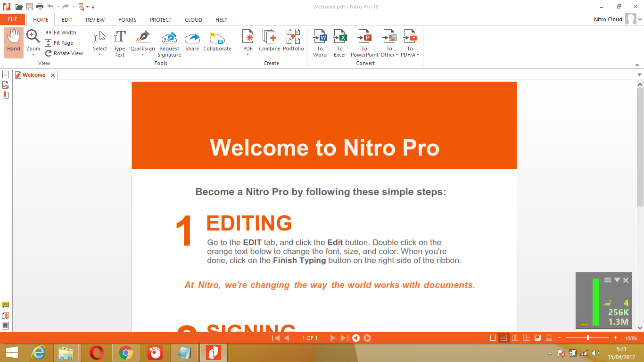Expand the Zoom tool dropdown arrow
Screen dimensions: 644x362
pyautogui.click(x=33, y=55)
